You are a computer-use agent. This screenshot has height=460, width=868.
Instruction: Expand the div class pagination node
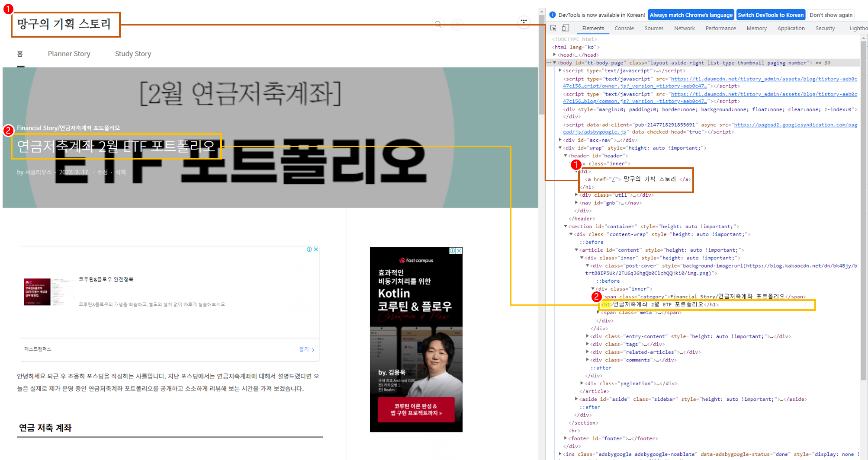[582, 383]
